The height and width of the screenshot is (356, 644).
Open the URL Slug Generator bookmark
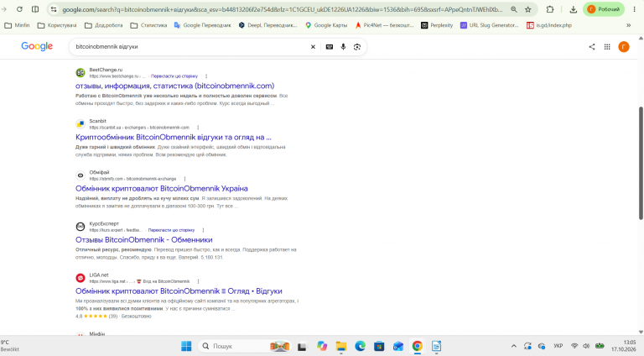[490, 25]
